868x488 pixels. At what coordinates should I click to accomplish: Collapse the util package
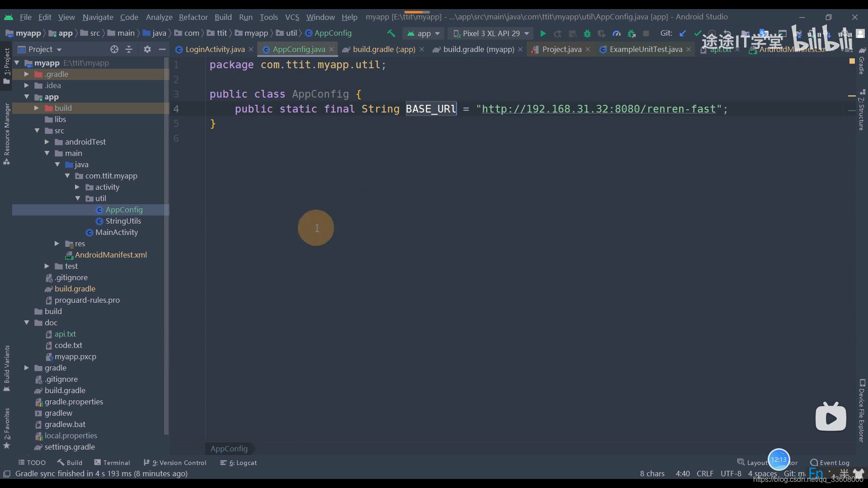click(x=77, y=198)
